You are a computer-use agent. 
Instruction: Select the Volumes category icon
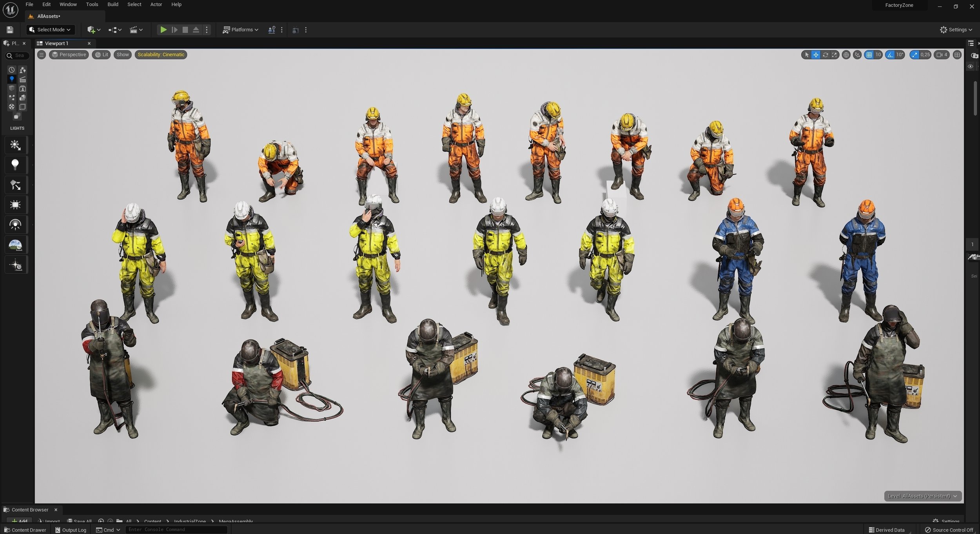pos(23,107)
